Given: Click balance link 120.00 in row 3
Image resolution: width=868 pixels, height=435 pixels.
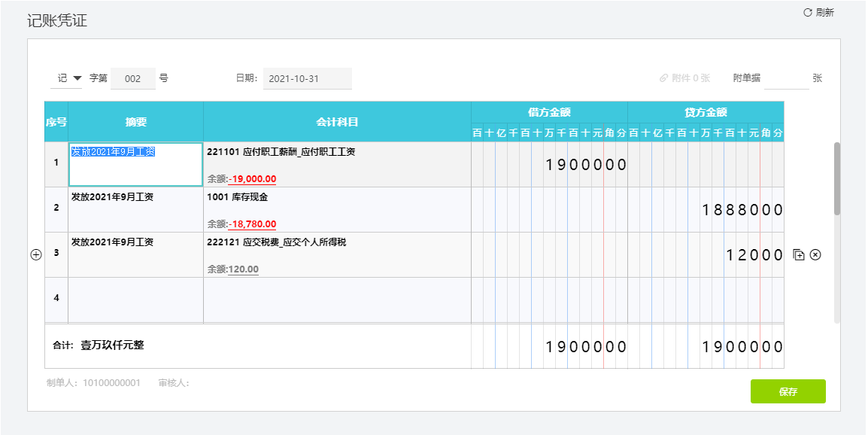Looking at the screenshot, I should pyautogui.click(x=243, y=269).
